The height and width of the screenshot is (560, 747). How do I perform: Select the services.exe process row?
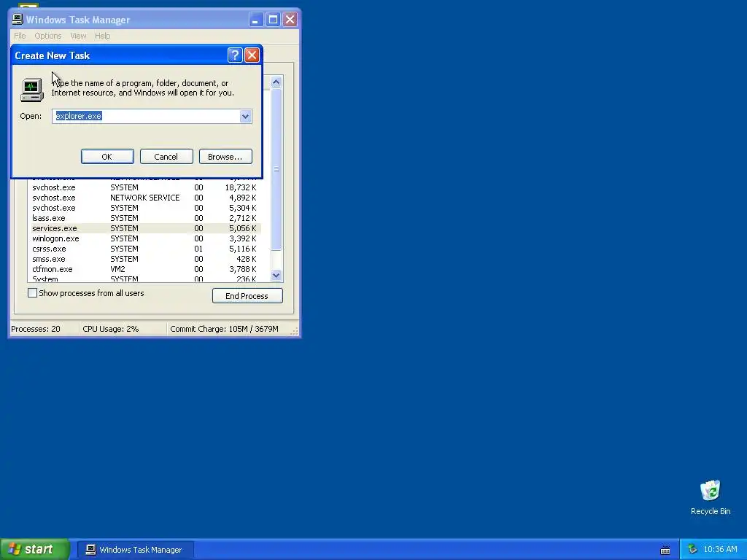pos(144,228)
